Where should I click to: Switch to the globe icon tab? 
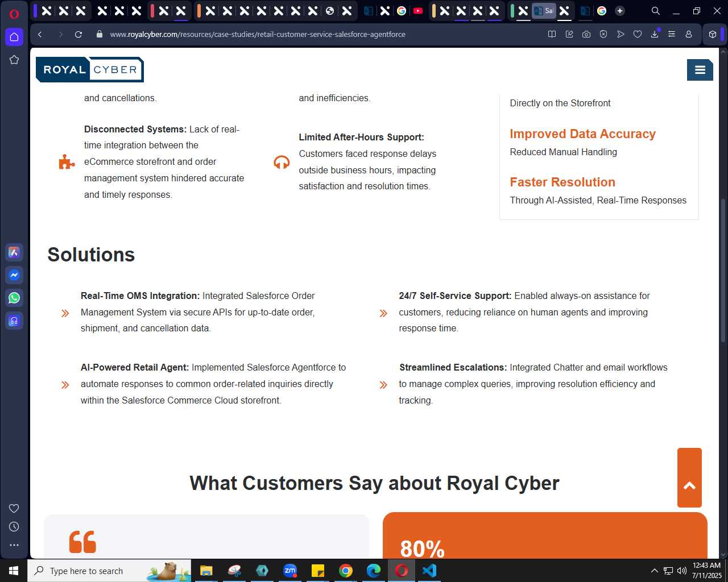click(330, 11)
